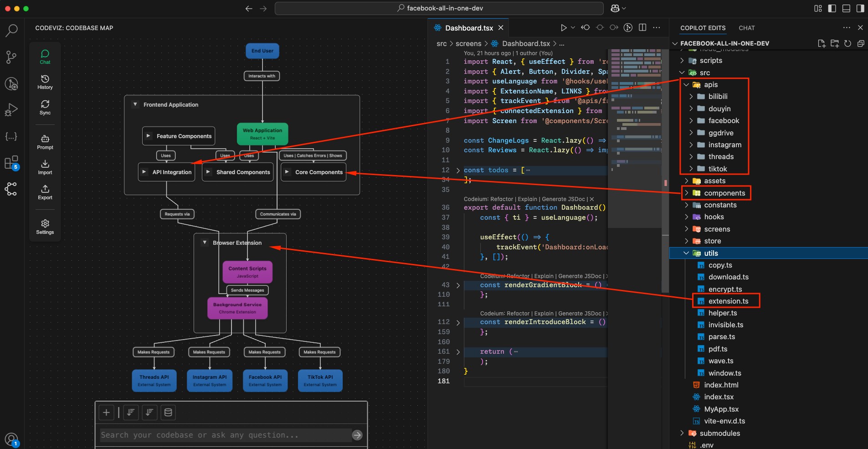Image resolution: width=868 pixels, height=449 pixels.
Task: Open Run and Debug view
Action: (11, 110)
